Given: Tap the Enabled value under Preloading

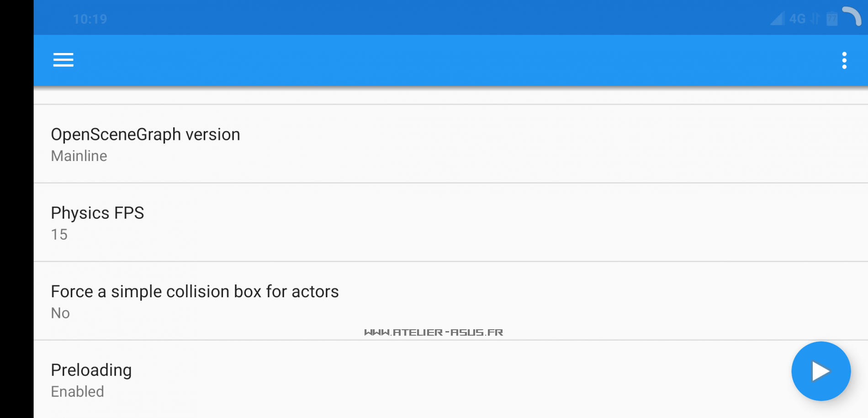Looking at the screenshot, I should pos(78,392).
